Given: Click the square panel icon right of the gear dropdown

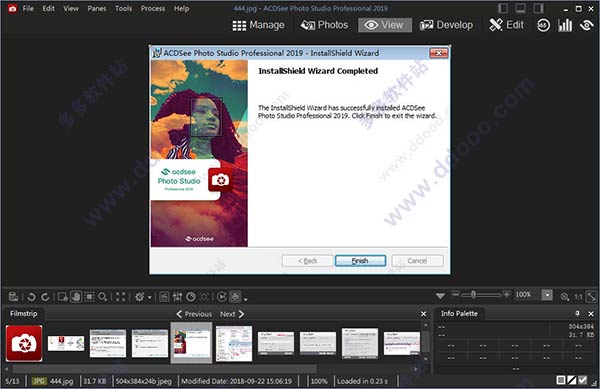Looking at the screenshot, I should 164,297.
